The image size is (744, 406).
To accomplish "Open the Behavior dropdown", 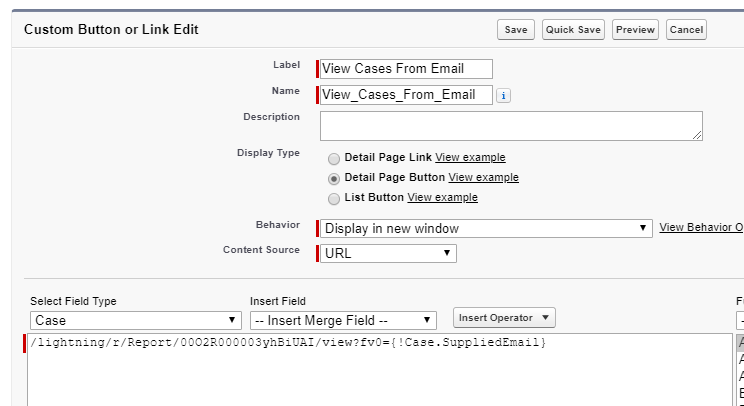I will click(x=486, y=228).
